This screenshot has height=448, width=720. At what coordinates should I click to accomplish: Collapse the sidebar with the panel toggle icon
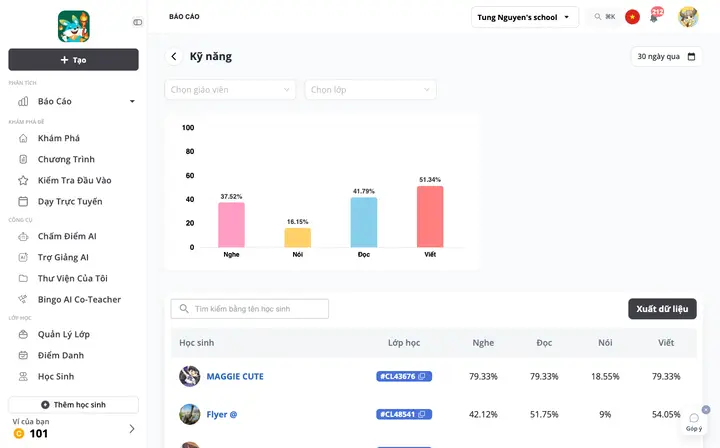coord(137,22)
